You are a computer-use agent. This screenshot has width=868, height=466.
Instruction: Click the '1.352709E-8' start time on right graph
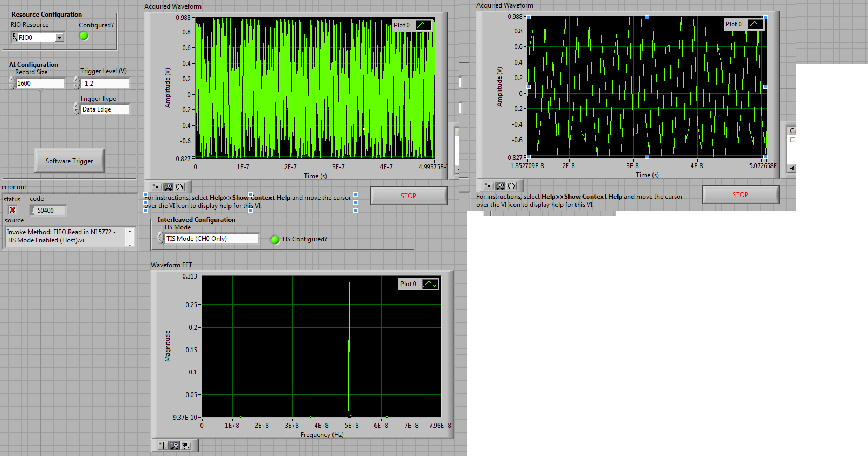pyautogui.click(x=527, y=166)
